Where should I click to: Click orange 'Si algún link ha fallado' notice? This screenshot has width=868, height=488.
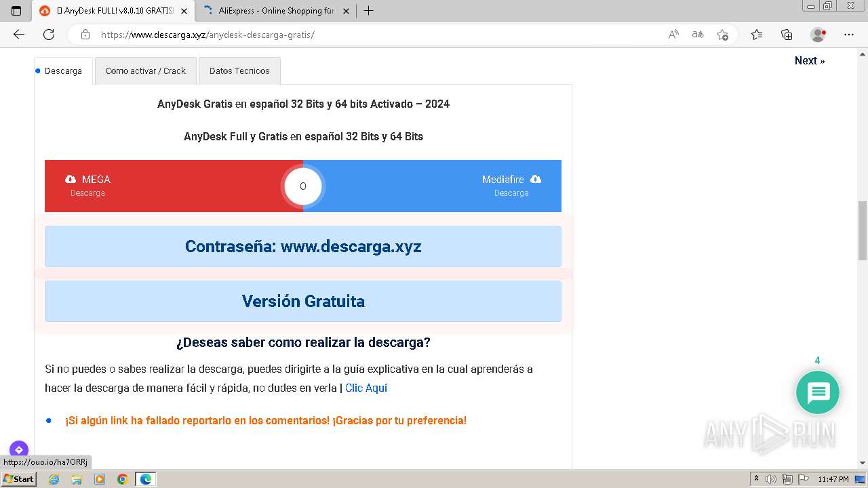pyautogui.click(x=266, y=420)
